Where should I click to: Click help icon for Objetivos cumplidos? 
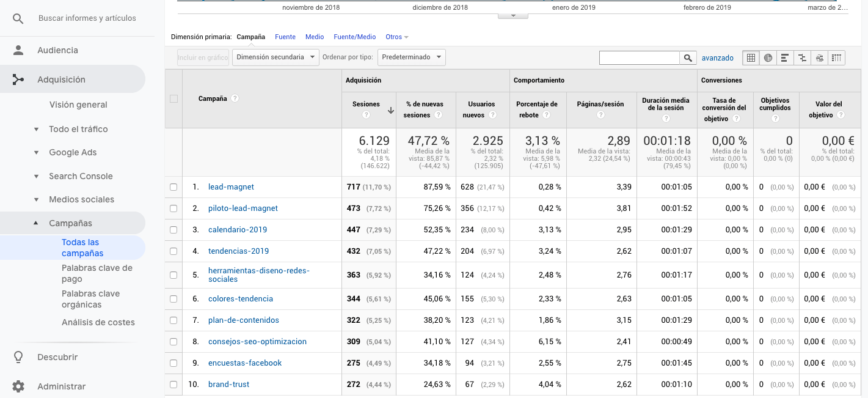coord(775,119)
